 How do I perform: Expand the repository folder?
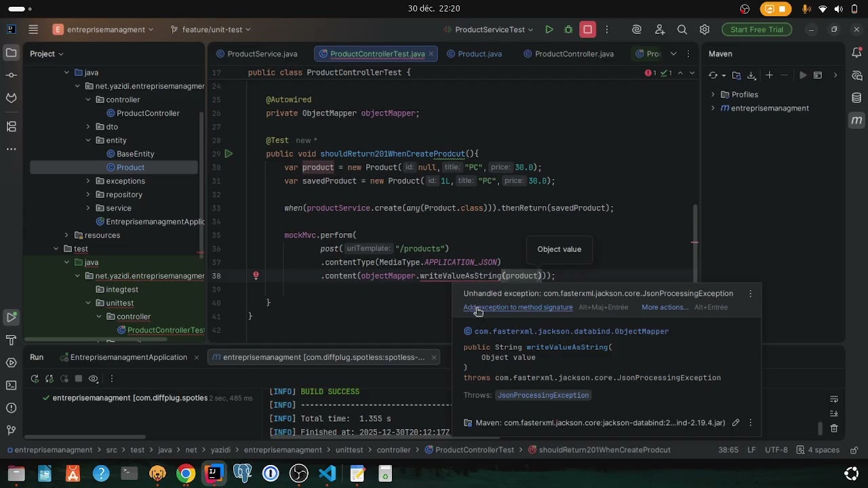coord(88,195)
